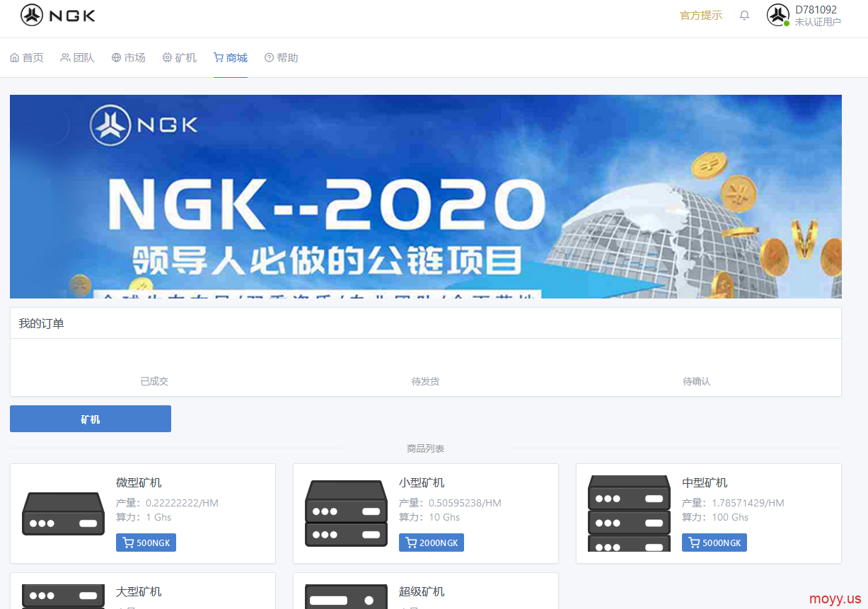View 已成交 completed orders
Screen dimensions: 868x609
154,381
